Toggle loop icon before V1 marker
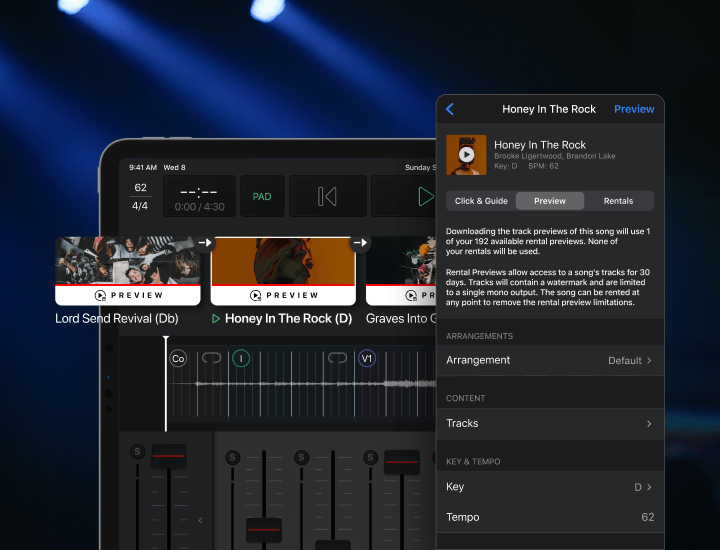 338,358
